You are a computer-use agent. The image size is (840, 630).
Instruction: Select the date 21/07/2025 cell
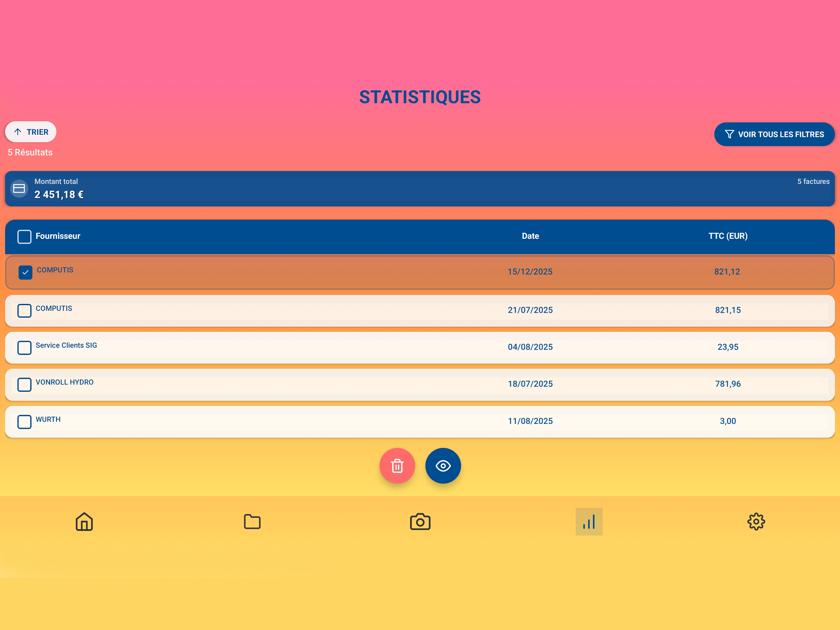530,310
